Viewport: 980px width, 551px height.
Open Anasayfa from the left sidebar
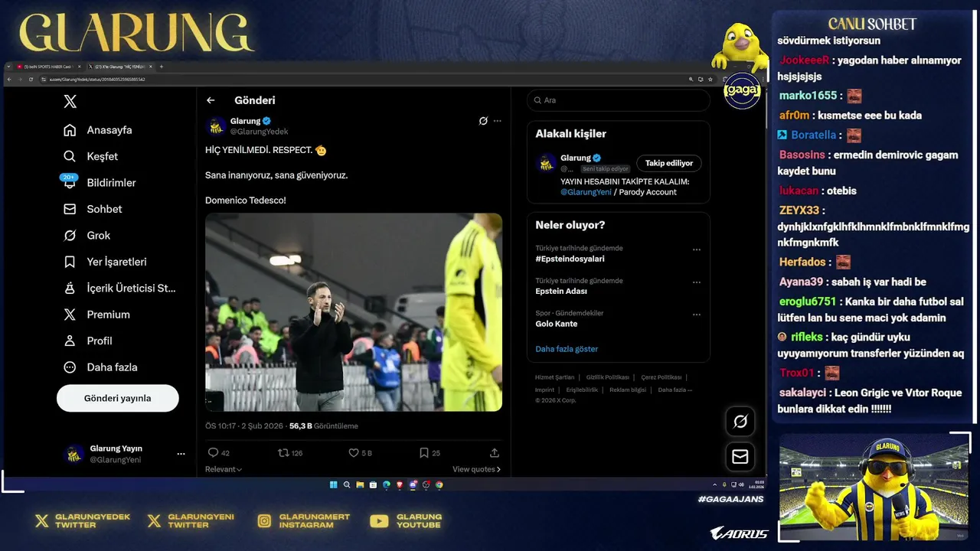(98, 130)
